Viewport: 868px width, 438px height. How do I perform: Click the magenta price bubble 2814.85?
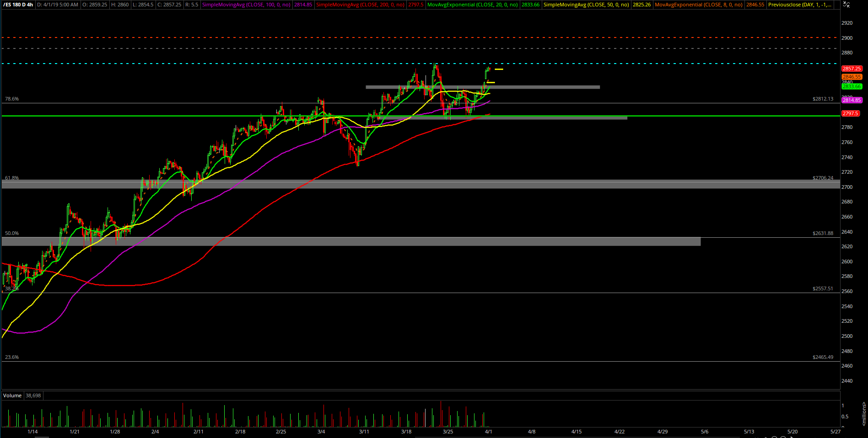[x=852, y=100]
